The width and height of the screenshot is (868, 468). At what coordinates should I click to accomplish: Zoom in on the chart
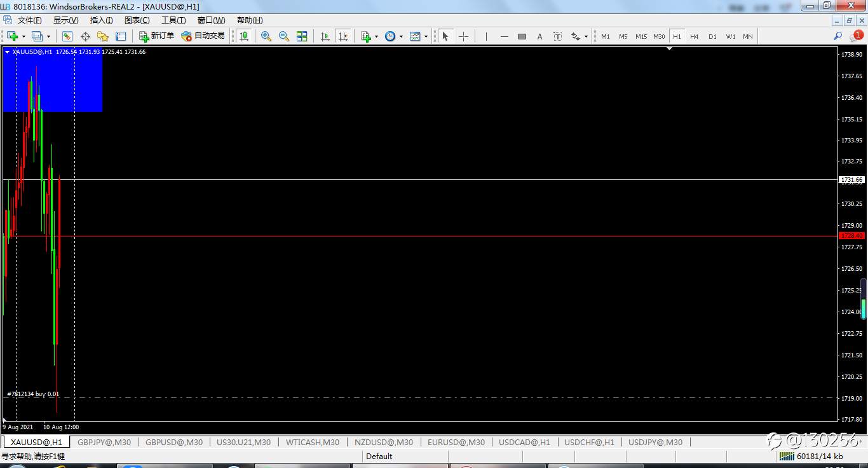266,36
